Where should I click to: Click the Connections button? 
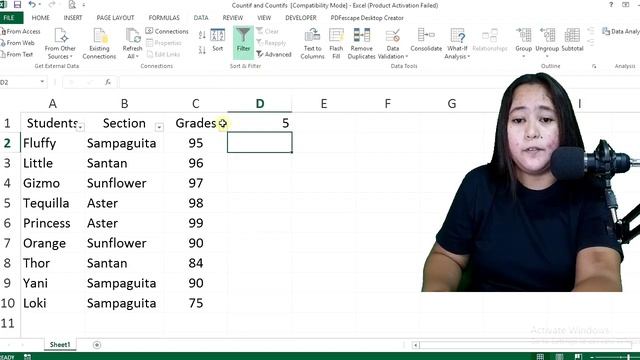point(167,31)
